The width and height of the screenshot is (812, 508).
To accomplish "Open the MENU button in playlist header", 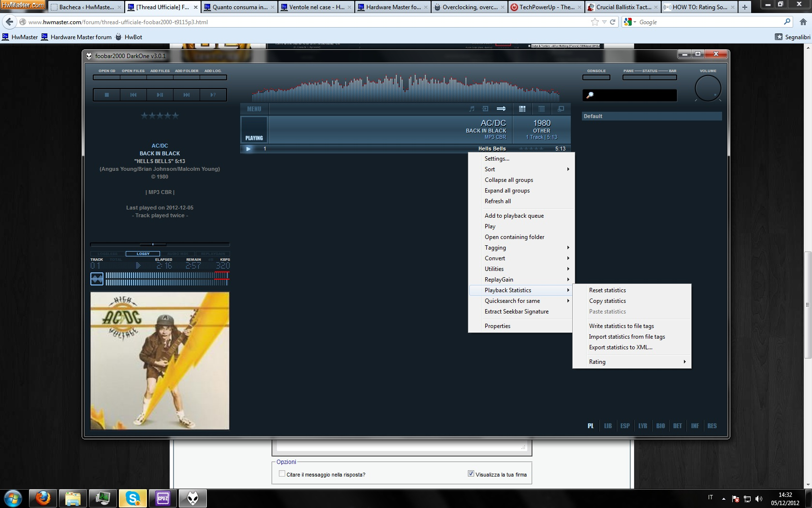I will 254,109.
